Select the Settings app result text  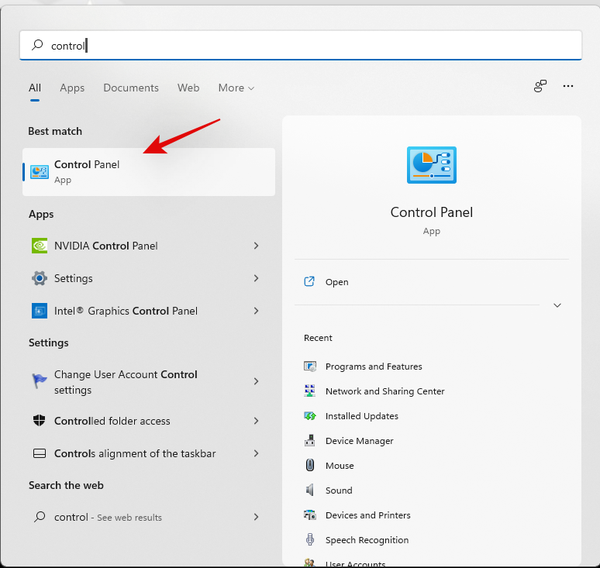[73, 278]
